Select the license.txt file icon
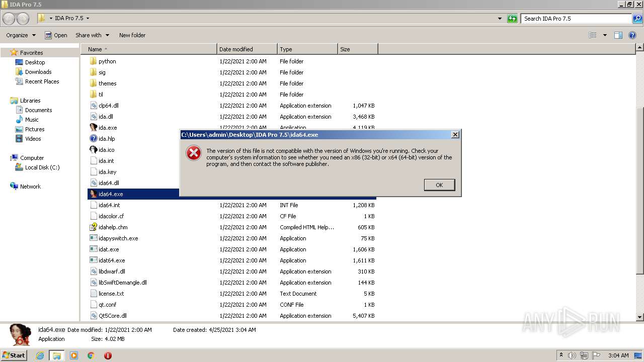Image resolution: width=644 pixels, height=362 pixels. pos(93,294)
